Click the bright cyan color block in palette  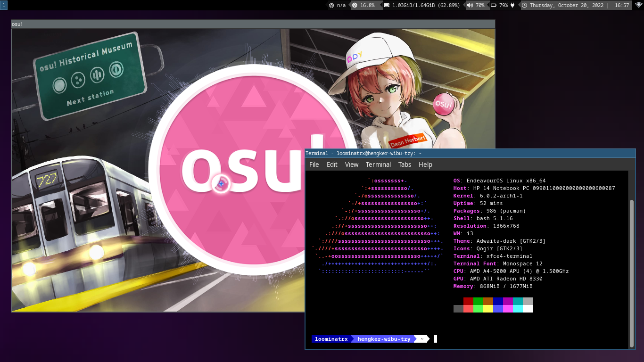click(518, 309)
